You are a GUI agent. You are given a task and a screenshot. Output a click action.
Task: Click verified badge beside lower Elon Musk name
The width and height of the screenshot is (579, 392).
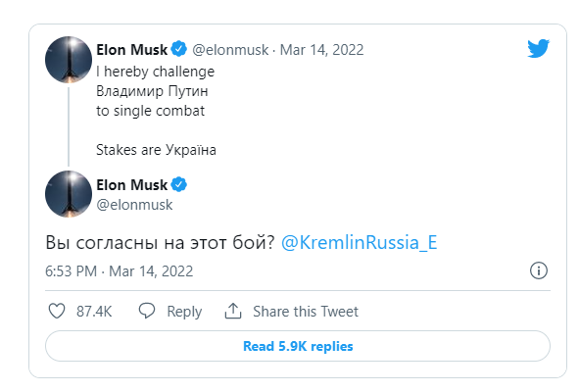179,184
